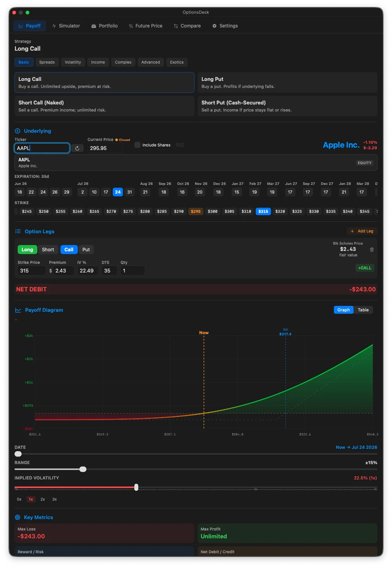392x567 pixels.
Task: Select Jun 26 expiration day 18
Action: [20, 192]
